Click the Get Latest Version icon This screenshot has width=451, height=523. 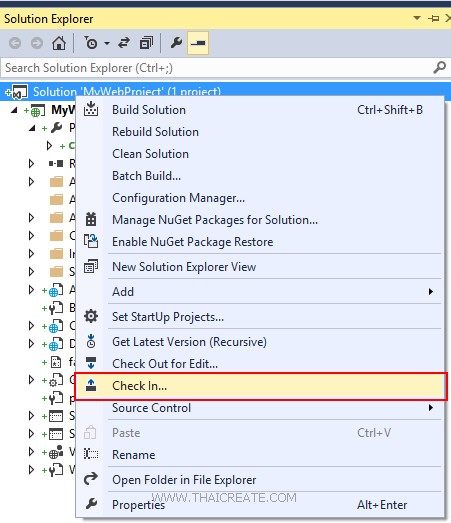(x=91, y=342)
